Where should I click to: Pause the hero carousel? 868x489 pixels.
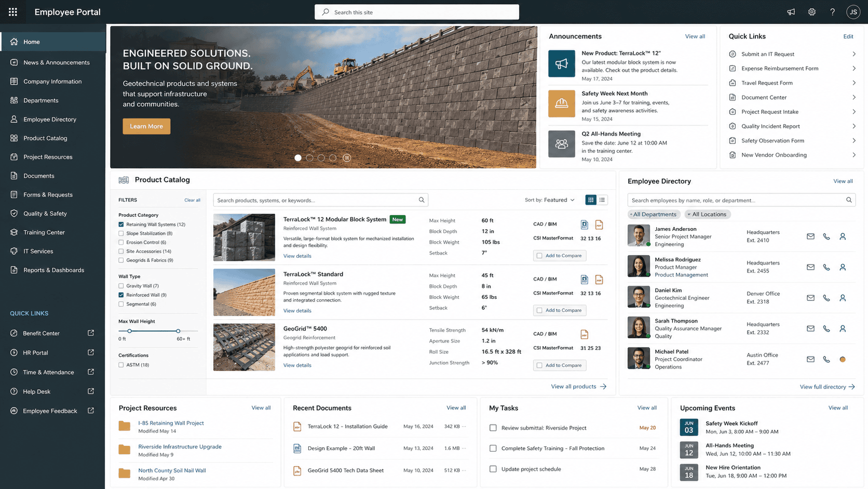347,157
